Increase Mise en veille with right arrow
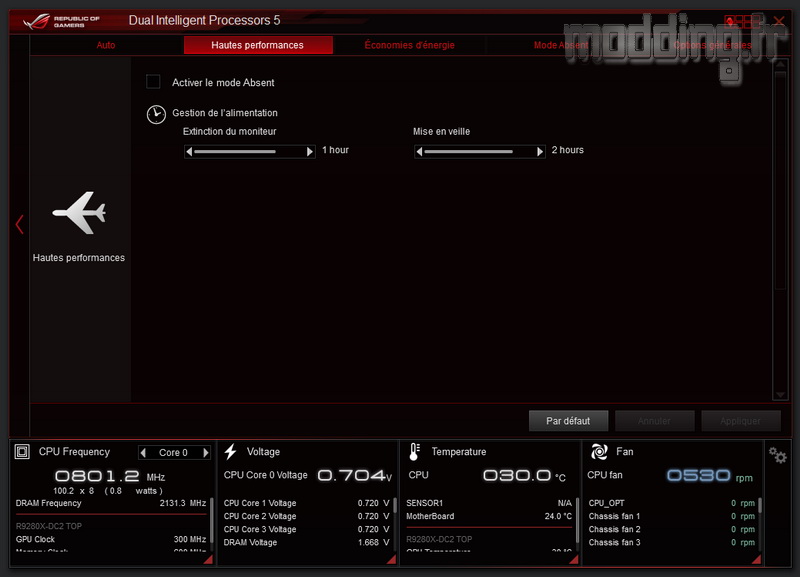Viewport: 800px width, 577px height. click(540, 152)
